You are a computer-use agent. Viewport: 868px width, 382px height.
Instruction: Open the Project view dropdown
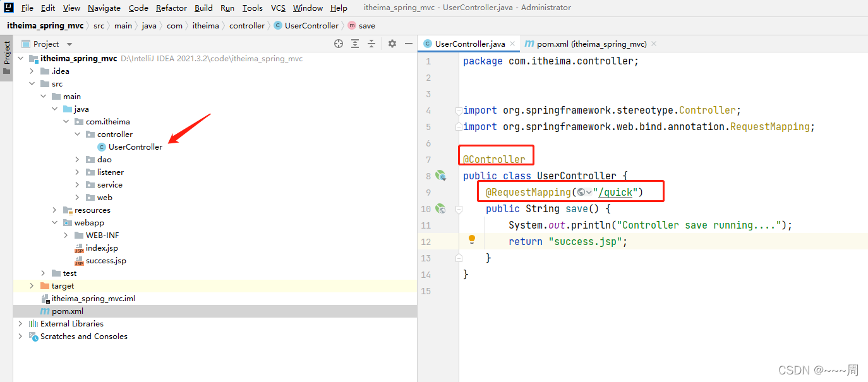(69, 44)
